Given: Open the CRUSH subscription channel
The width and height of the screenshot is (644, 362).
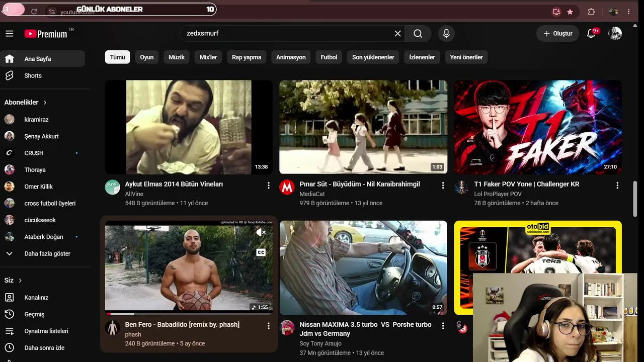Looking at the screenshot, I should click(42, 153).
